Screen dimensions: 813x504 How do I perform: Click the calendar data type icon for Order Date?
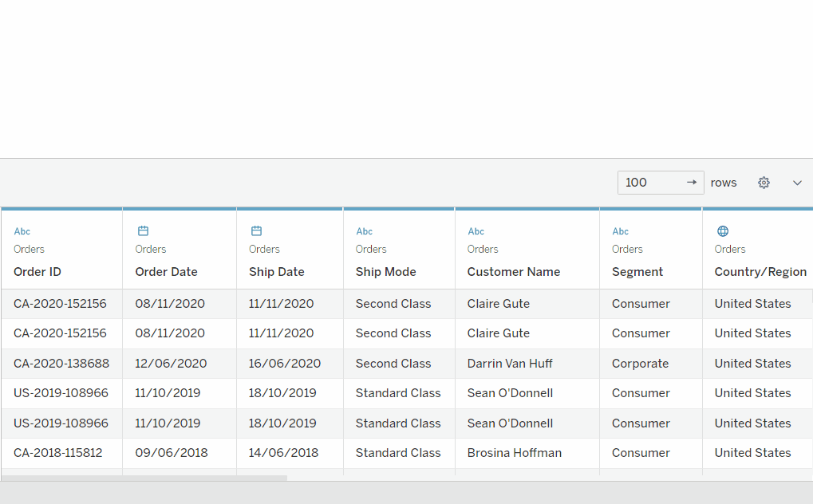click(x=144, y=231)
